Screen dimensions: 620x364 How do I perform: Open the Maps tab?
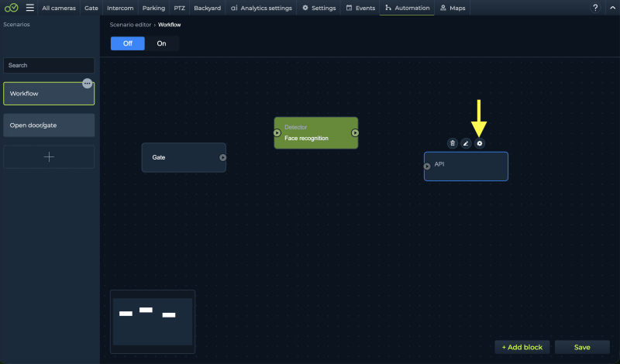453,8
